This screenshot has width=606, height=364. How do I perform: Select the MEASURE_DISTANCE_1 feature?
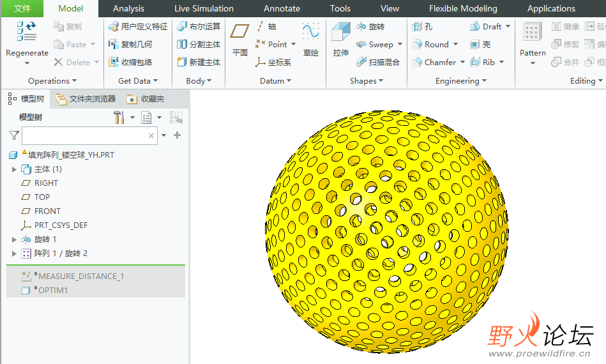pos(73,277)
